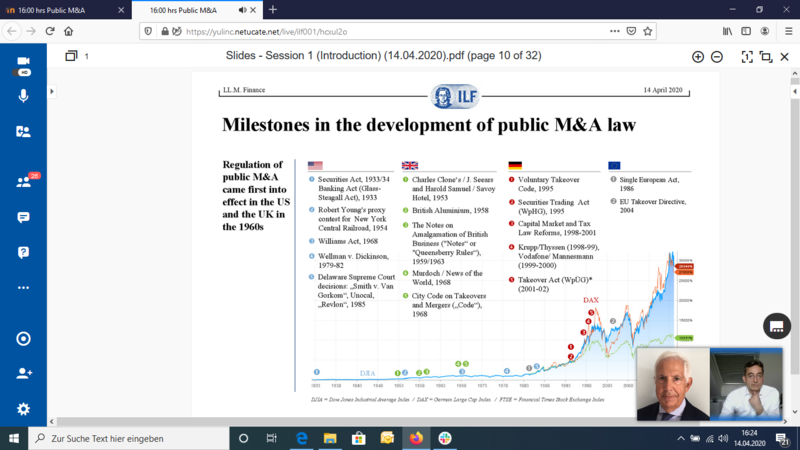Open Mail app from taskbar
The image size is (800, 450).
(x=387, y=438)
